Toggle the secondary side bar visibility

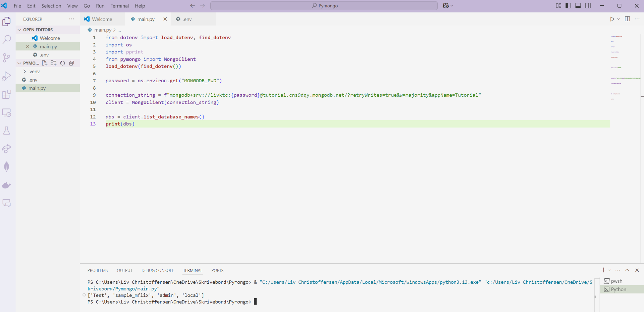pyautogui.click(x=588, y=6)
